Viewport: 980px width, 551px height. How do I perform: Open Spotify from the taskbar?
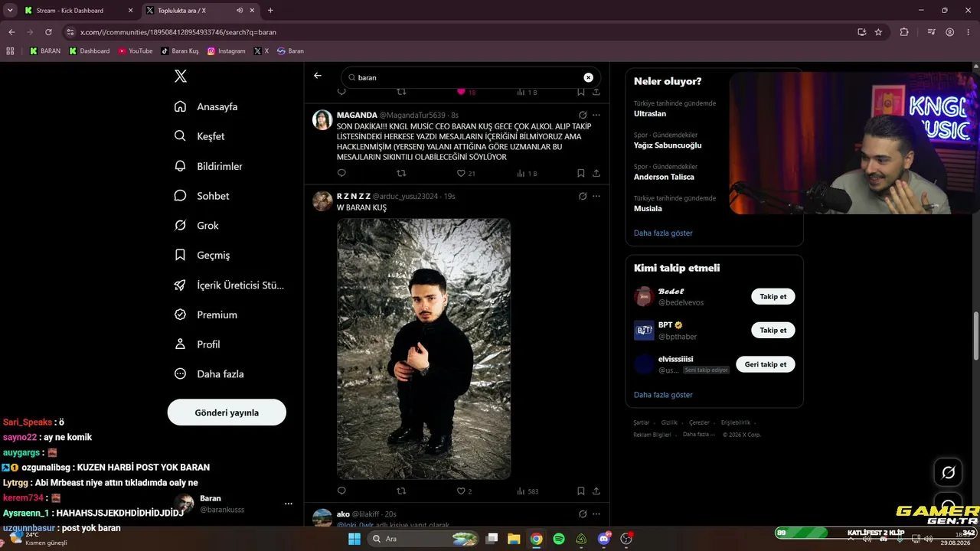point(559,539)
